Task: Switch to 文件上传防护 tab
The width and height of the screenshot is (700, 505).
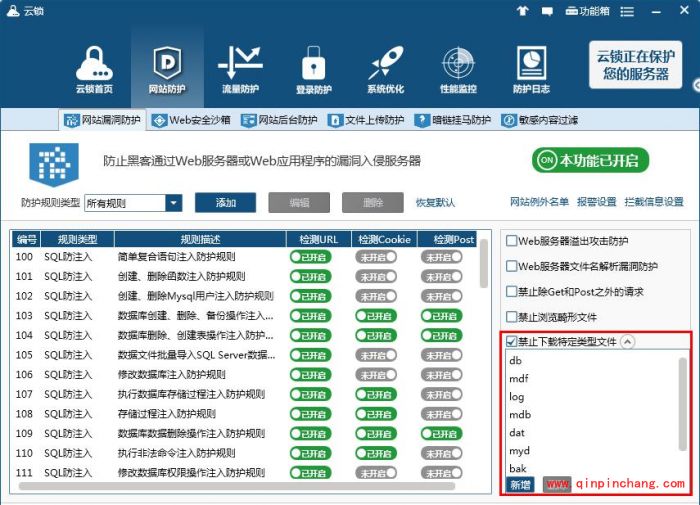Action: point(366,120)
